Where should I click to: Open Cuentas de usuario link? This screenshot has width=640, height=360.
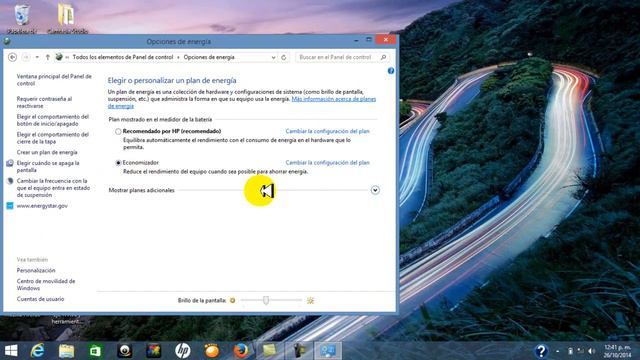pos(40,299)
